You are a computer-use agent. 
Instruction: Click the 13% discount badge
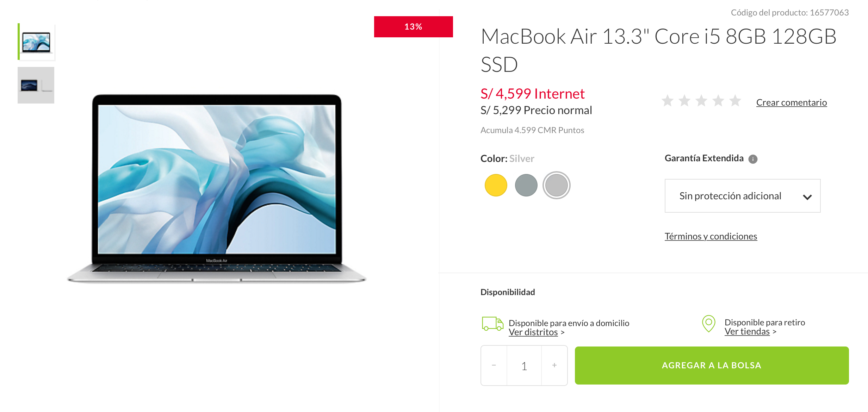coord(413,27)
